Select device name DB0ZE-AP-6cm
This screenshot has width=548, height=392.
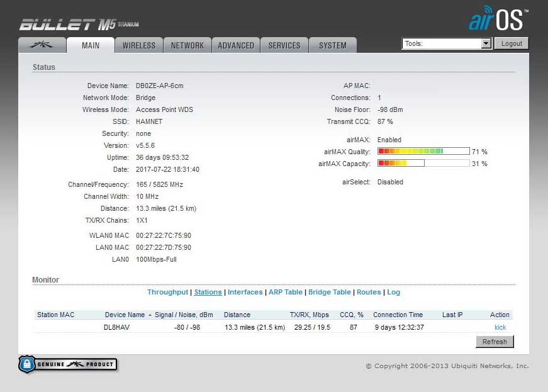(x=159, y=86)
